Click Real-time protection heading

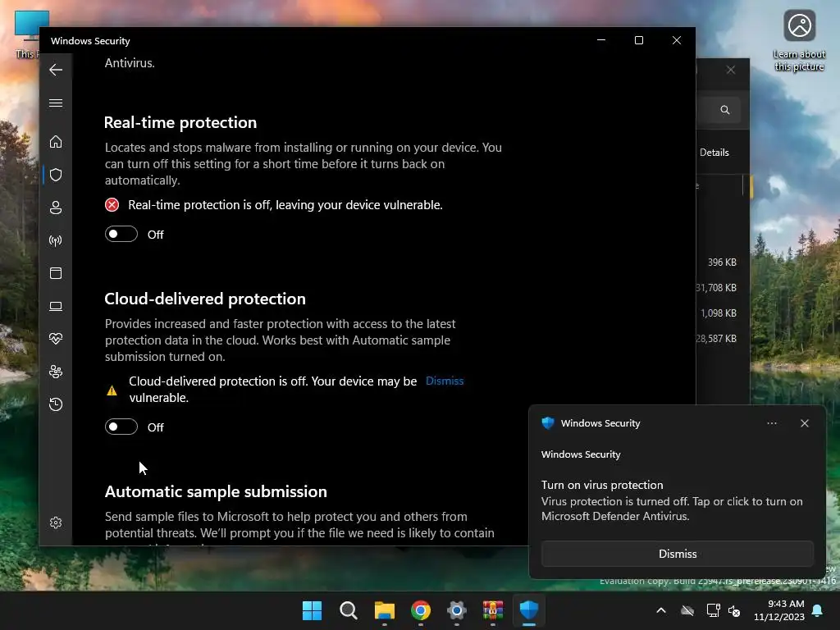(180, 123)
